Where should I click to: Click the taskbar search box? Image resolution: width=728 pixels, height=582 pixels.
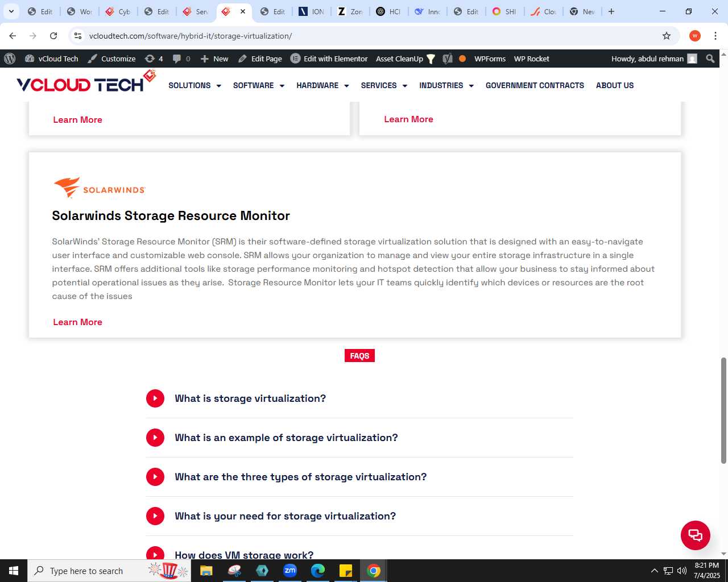coord(109,571)
